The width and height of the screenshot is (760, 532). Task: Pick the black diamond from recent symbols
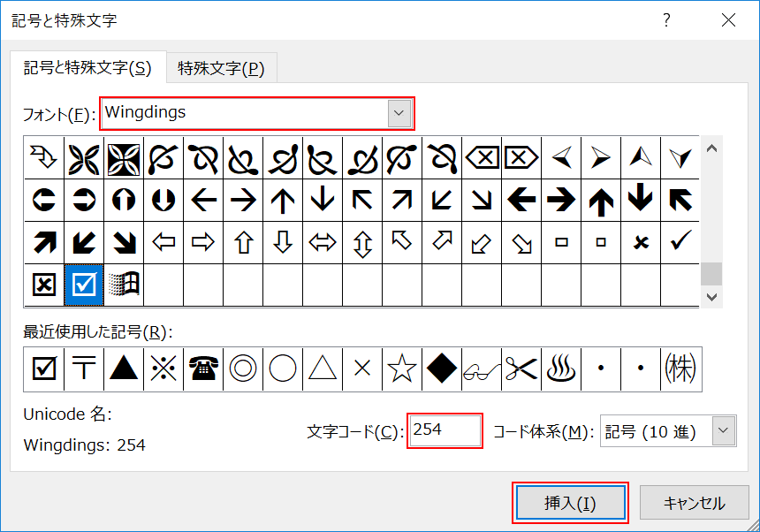[x=442, y=369]
